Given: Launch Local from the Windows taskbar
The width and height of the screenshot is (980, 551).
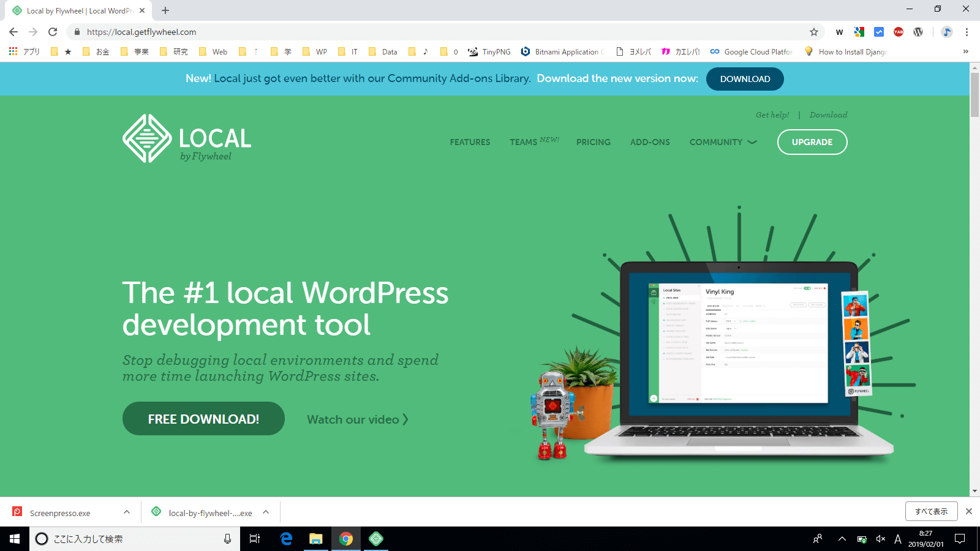Looking at the screenshot, I should (376, 539).
